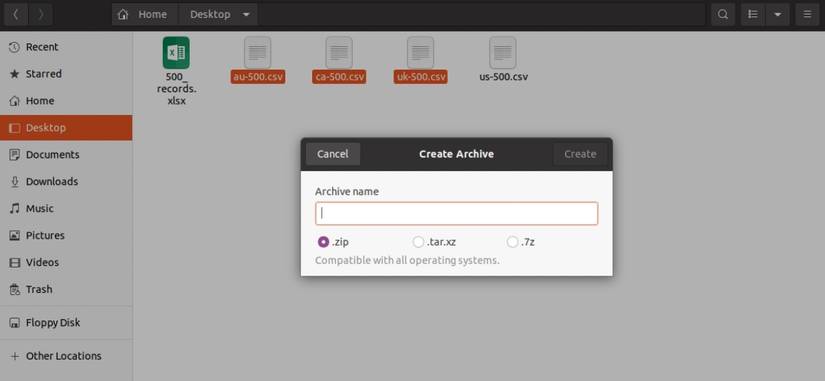Choose the .7z archive format
Image resolution: width=825 pixels, height=381 pixels.
[521, 242]
